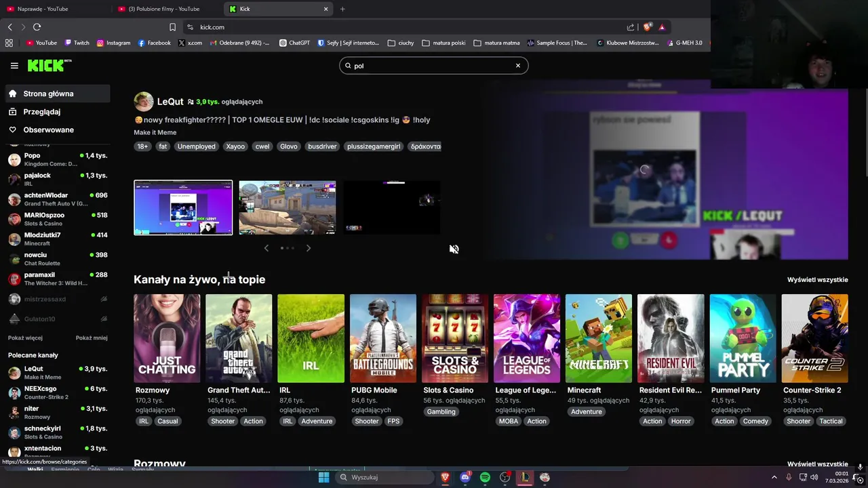Select the plussizegamergirl tag
The width and height of the screenshot is (868, 488).
(x=374, y=146)
